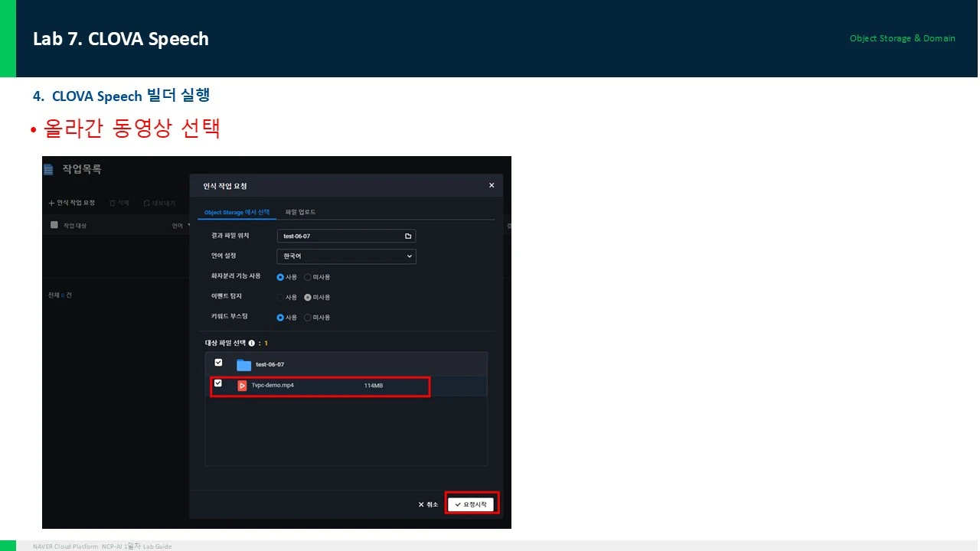Image resolution: width=980 pixels, height=551 pixels.
Task: Toggle the 작업 대상 select-all checkbox
Action: coord(54,225)
